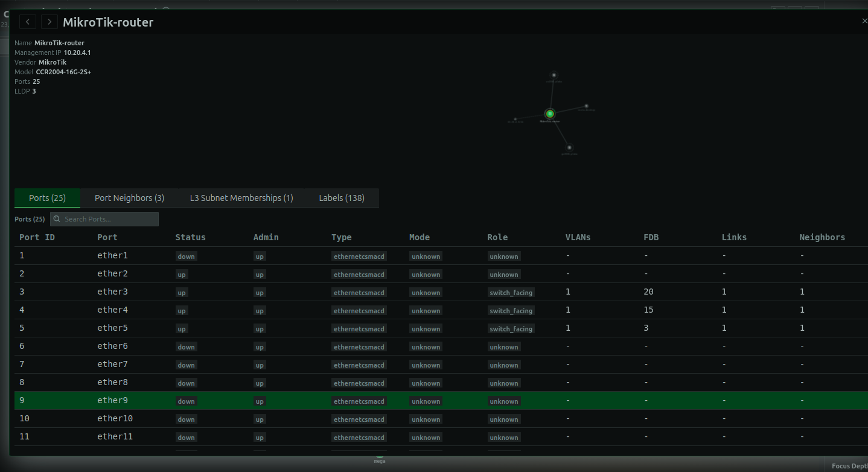Click Port ID 10 cell
868x472 pixels.
pyautogui.click(x=24, y=418)
